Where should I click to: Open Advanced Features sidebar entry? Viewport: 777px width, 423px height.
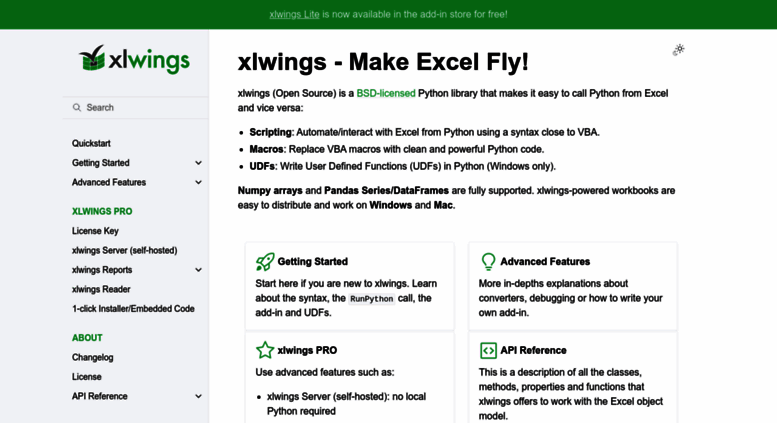click(x=109, y=182)
